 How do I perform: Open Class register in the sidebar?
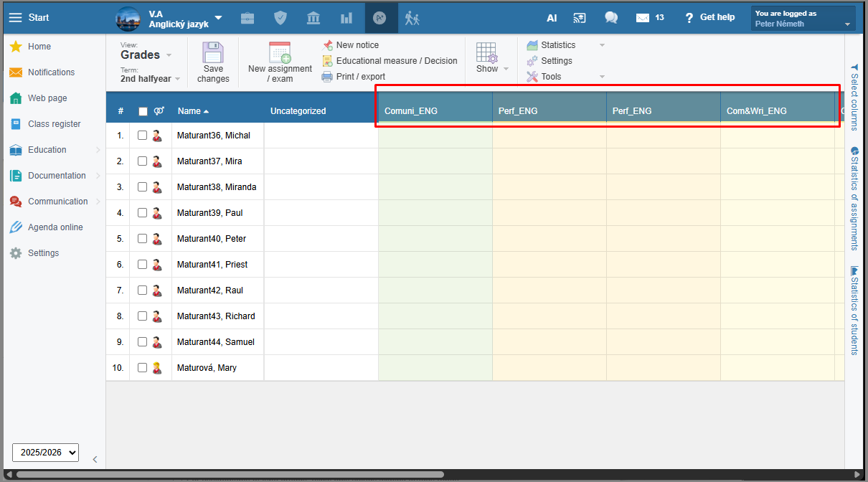click(54, 124)
